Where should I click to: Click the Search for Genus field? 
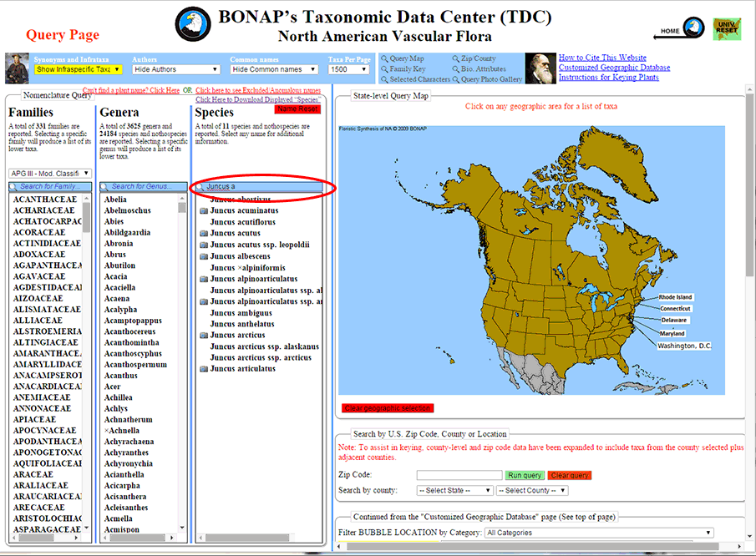(143, 186)
